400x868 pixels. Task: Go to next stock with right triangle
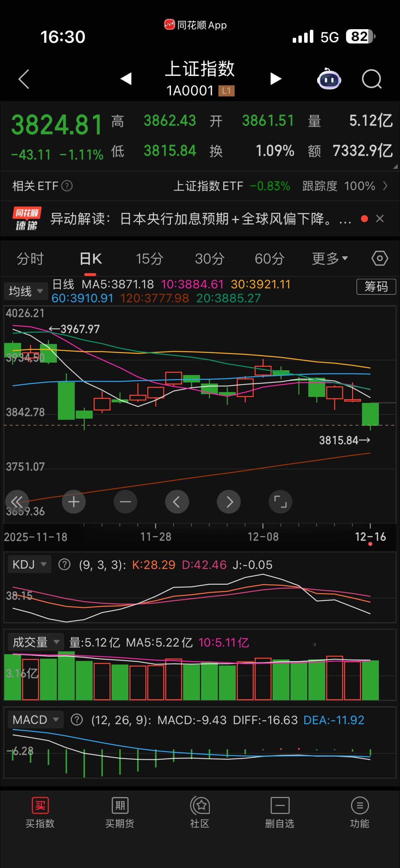[x=276, y=78]
